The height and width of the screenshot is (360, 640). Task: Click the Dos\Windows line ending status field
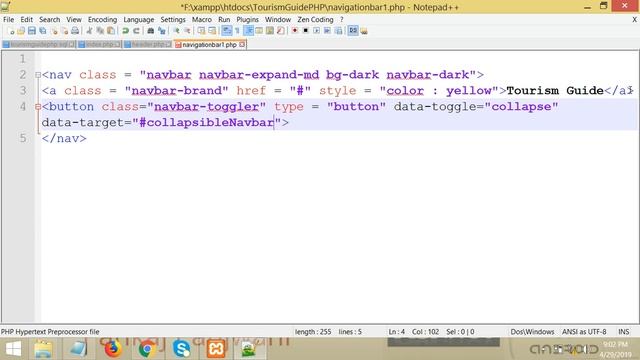(532, 332)
